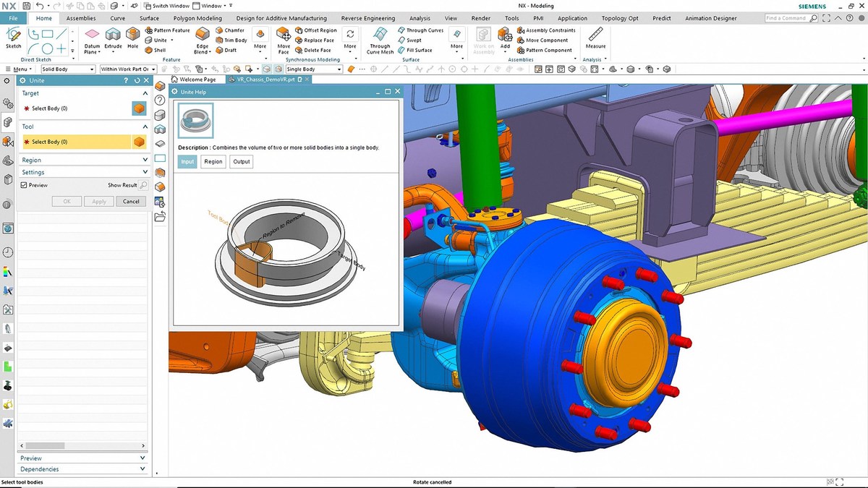Select the Region option in Unite Help
Image resolution: width=868 pixels, height=488 pixels.
213,161
